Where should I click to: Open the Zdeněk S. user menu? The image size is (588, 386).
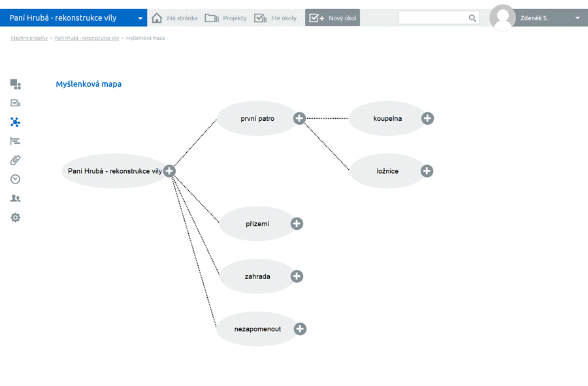pos(577,18)
